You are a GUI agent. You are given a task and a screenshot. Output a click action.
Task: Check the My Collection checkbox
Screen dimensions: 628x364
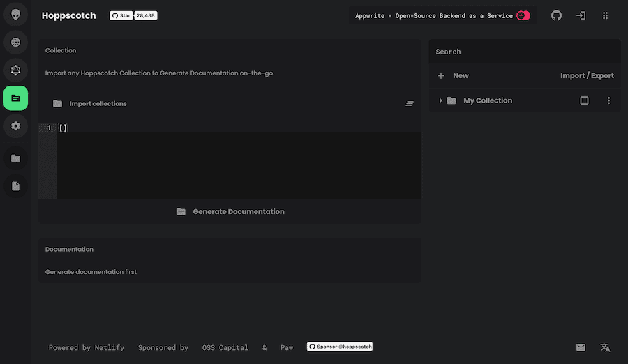point(584,100)
